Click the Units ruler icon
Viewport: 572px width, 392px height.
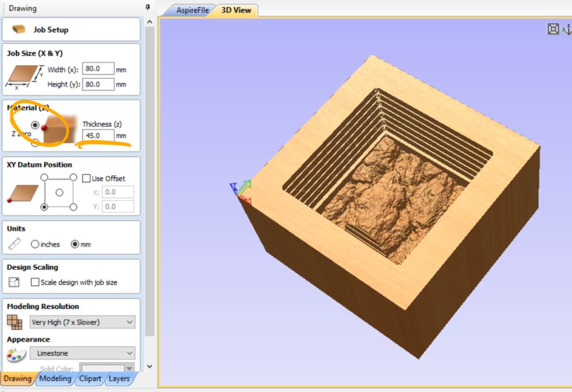15,244
